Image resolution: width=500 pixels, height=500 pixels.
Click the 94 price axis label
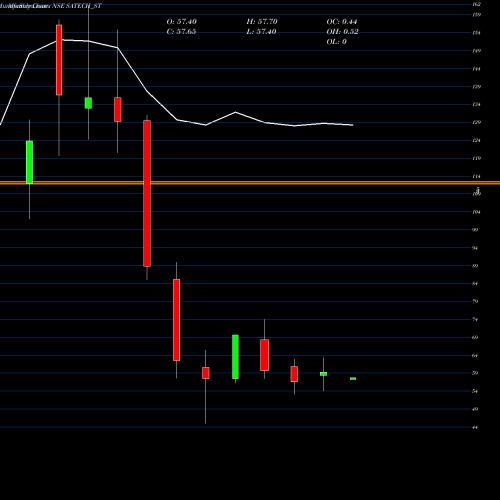475,248
